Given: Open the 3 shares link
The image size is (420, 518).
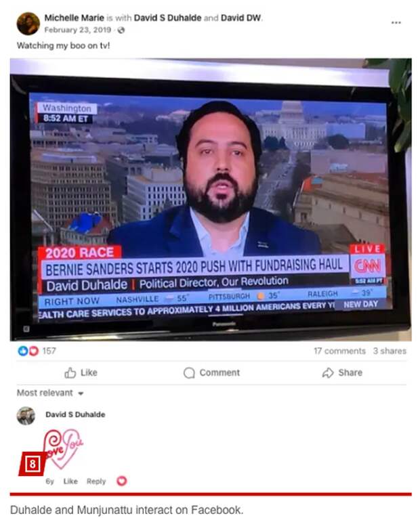Looking at the screenshot, I should pos(390,351).
